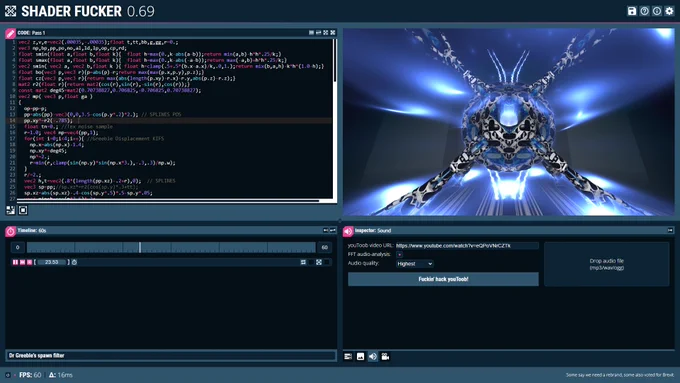Viewport: 680px width, 383px height.
Task: Click the first icon of the pair in Timeline panel header
Action: point(326,230)
